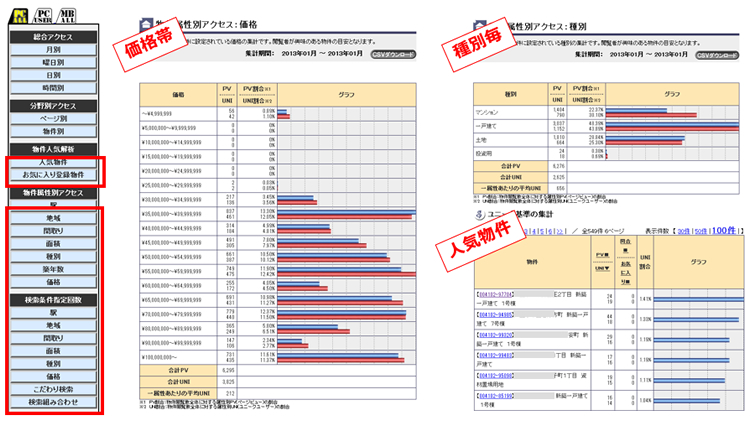Click 合計UNI cell in 種別 table

[510, 177]
